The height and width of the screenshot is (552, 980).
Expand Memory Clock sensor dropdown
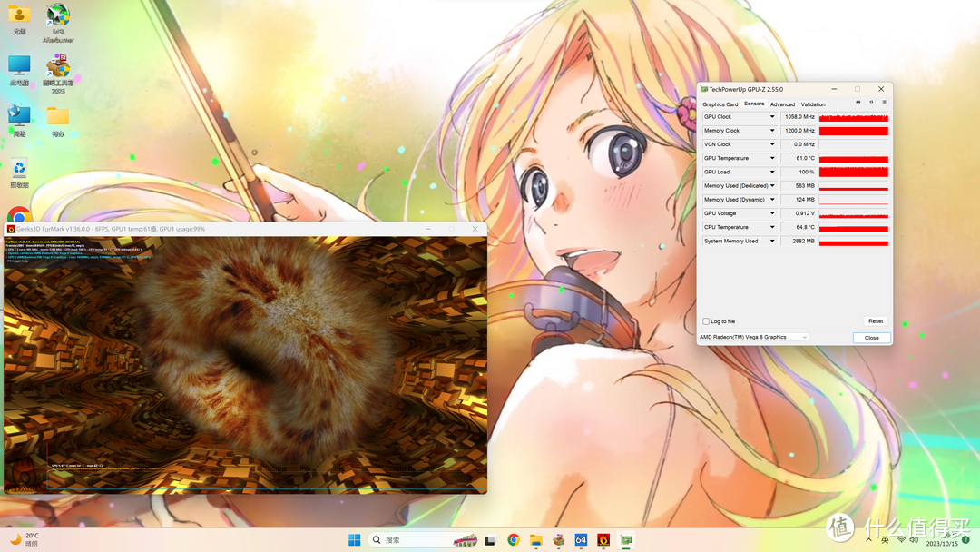click(x=772, y=131)
